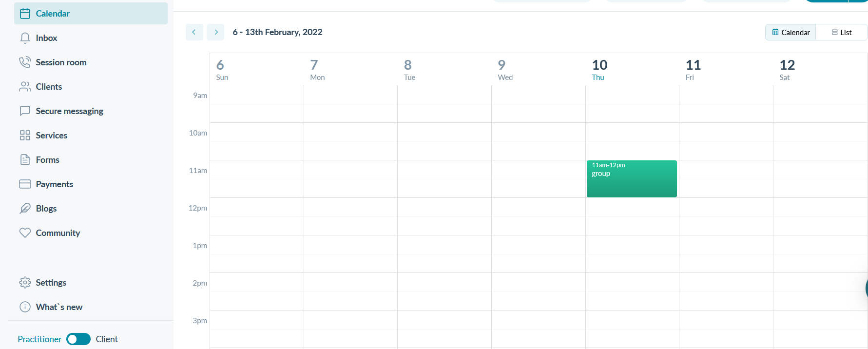Image resolution: width=868 pixels, height=349 pixels.
Task: Open the Blogs pen icon
Action: (25, 208)
